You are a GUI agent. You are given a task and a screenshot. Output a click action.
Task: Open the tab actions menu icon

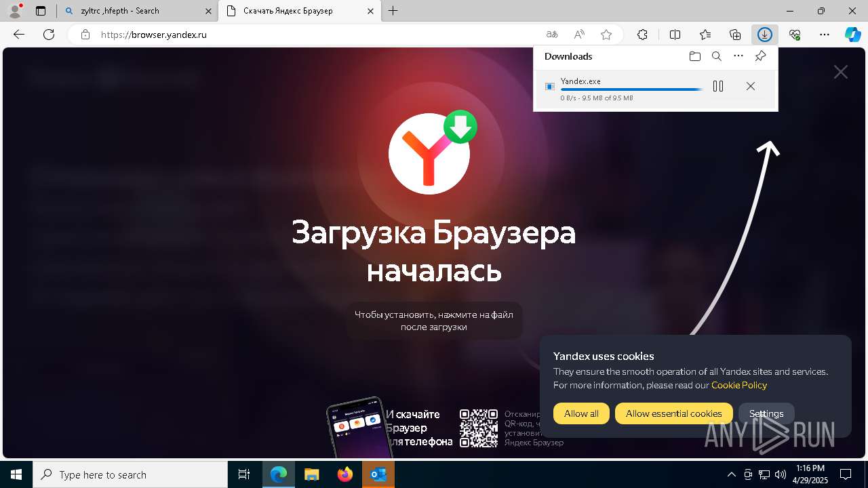click(41, 11)
